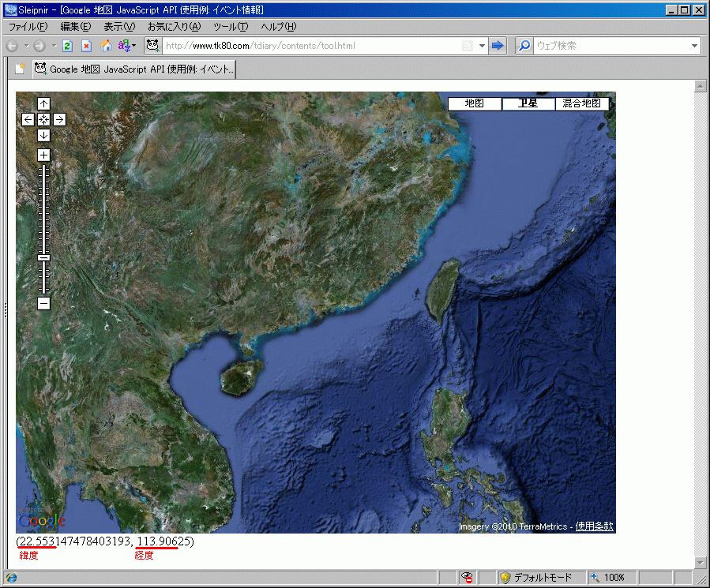
Task: Open the ツール(T) menu
Action: pos(231,27)
